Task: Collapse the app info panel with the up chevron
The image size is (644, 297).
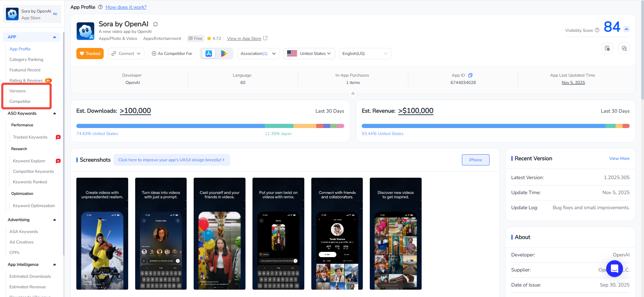Action: tap(353, 94)
